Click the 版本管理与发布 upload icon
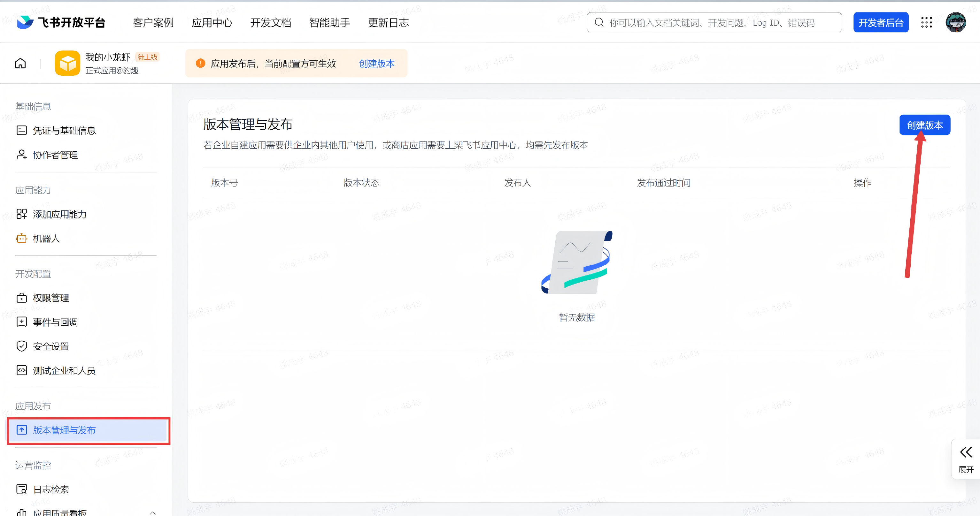The image size is (980, 516). pyautogui.click(x=22, y=430)
